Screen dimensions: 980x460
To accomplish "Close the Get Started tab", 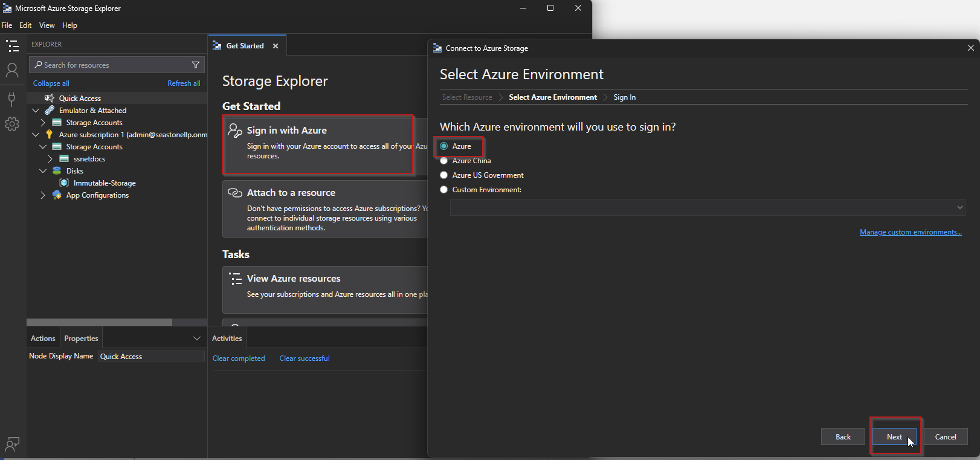I will 276,46.
